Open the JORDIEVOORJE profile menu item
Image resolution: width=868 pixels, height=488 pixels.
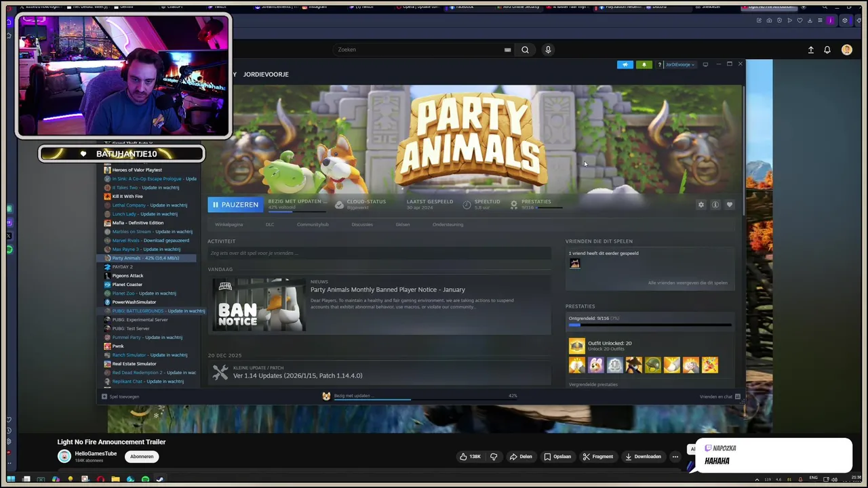coord(266,75)
